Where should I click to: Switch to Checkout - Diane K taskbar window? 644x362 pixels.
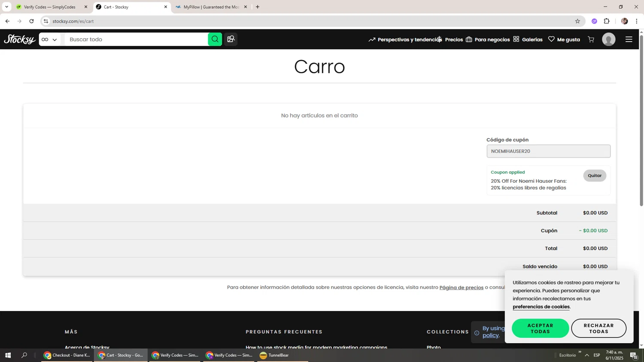pyautogui.click(x=67, y=355)
